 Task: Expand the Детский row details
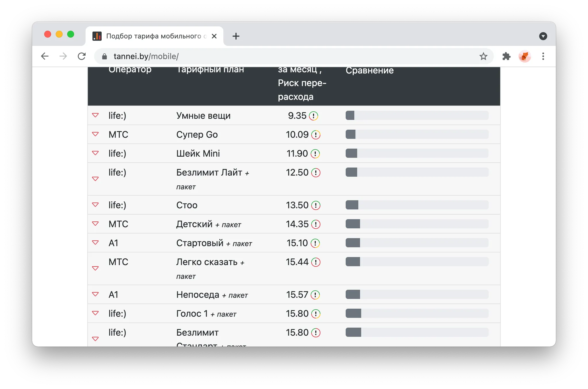[95, 224]
